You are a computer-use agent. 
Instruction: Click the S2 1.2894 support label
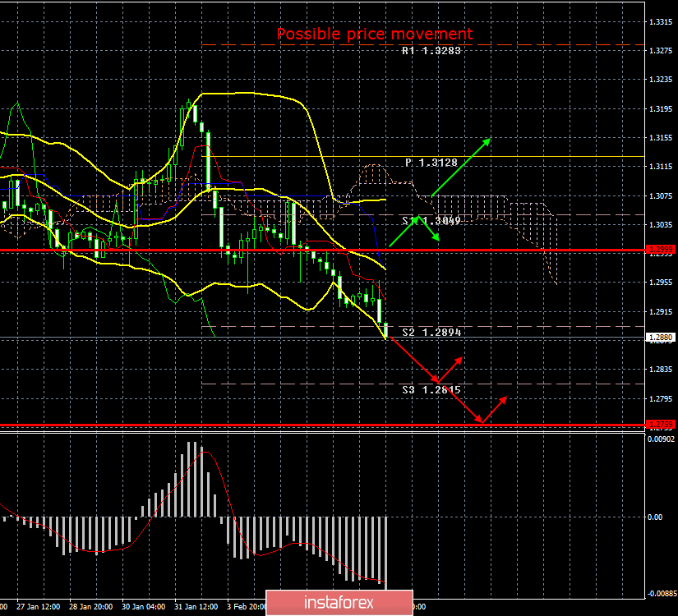click(x=431, y=332)
